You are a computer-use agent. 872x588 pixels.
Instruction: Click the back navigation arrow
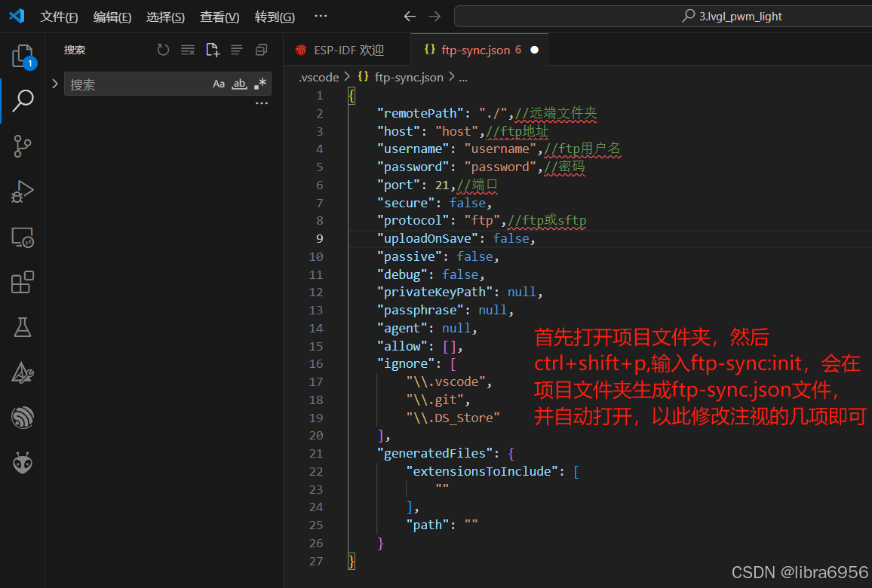pyautogui.click(x=410, y=16)
